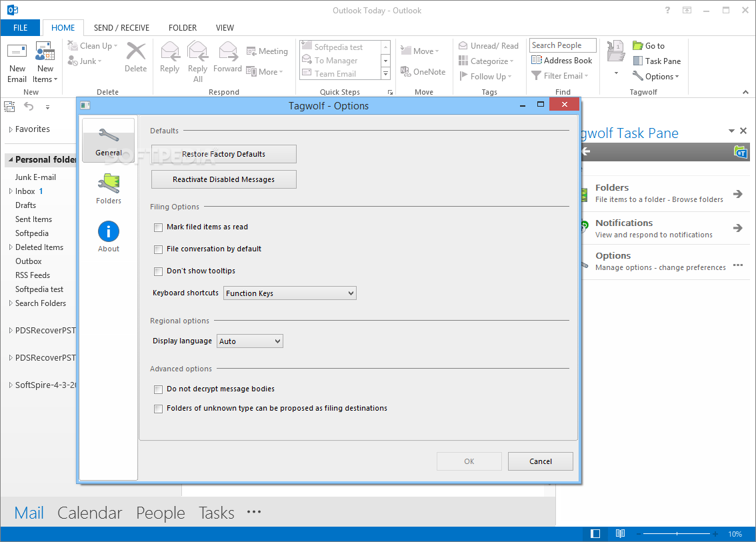Open the New Items menu icon

coord(45,51)
